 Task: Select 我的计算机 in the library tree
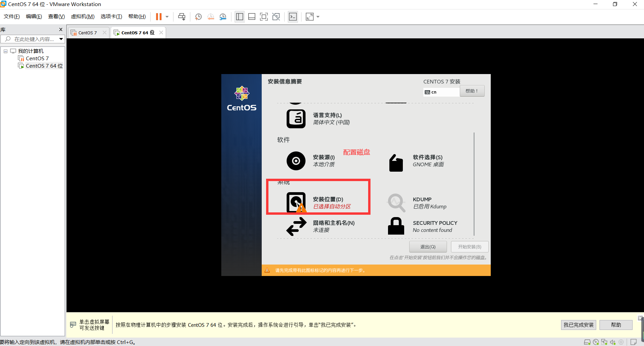[x=31, y=51]
